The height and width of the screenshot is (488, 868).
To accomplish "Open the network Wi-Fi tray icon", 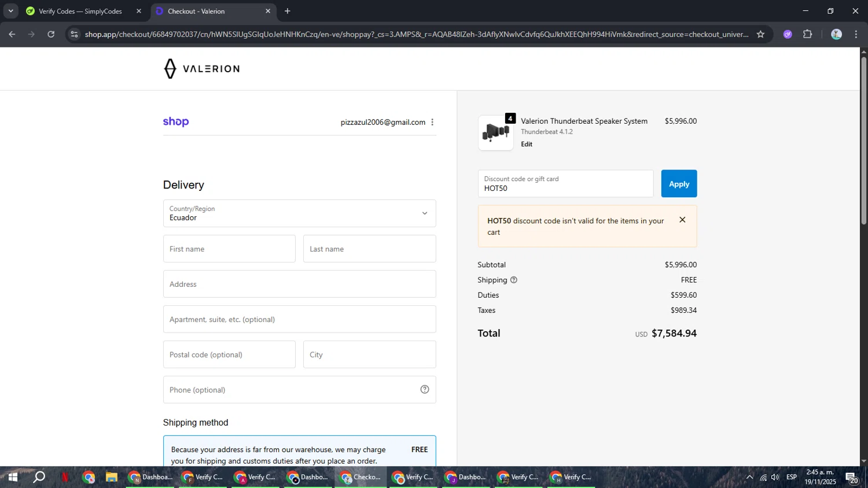I will (x=763, y=477).
